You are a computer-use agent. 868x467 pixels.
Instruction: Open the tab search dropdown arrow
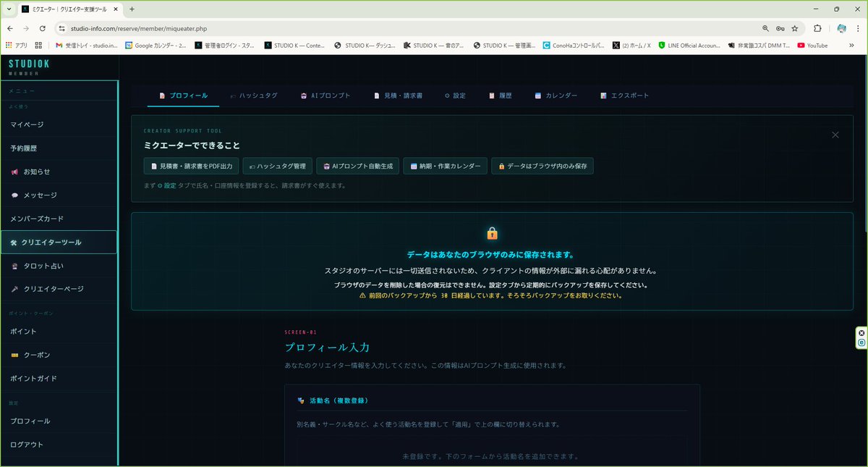click(7, 9)
